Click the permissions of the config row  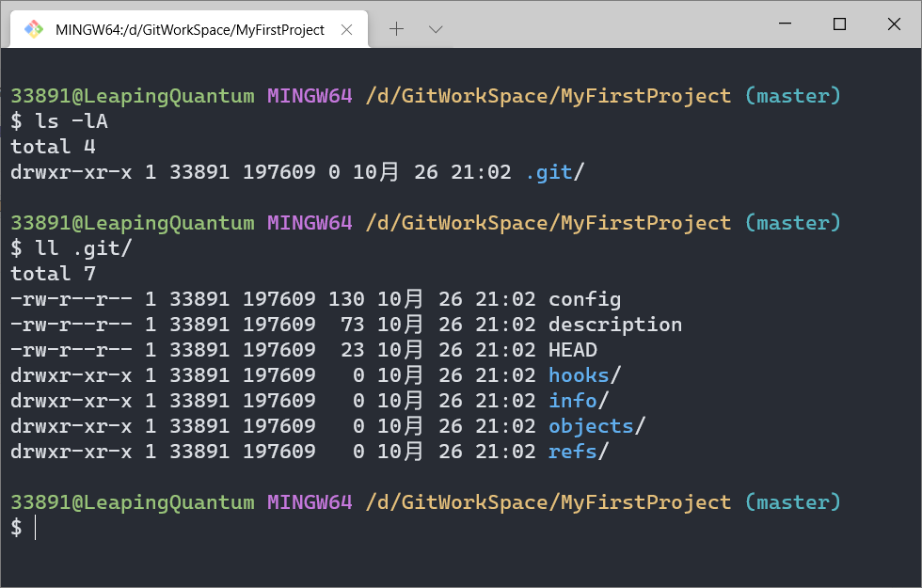(72, 299)
